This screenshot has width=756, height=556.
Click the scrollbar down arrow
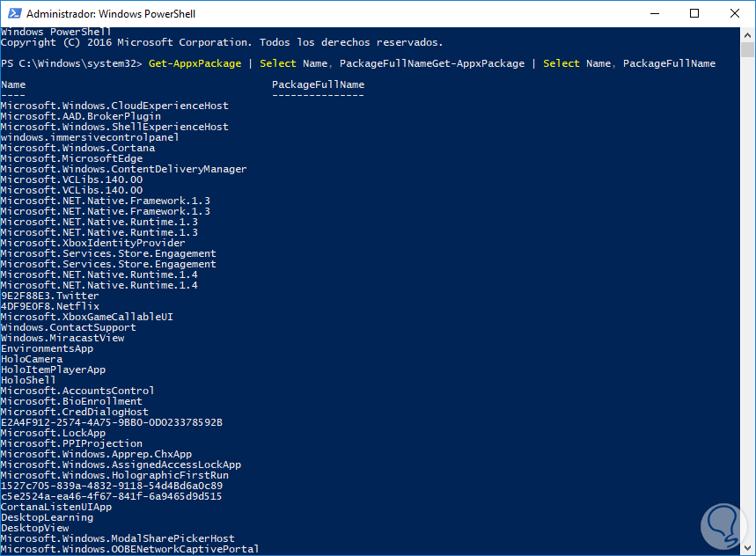[748, 549]
